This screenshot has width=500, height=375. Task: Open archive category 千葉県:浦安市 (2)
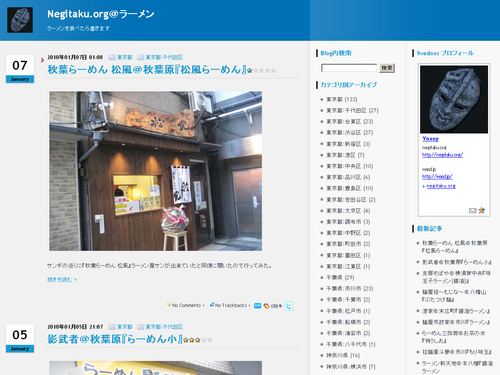pos(348,333)
